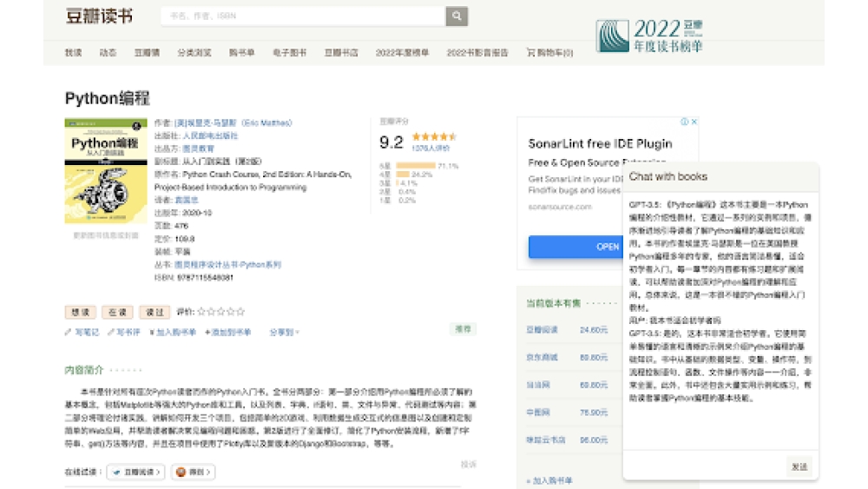Click the blue OPEN ad button
The width and height of the screenshot is (868, 489).
coord(575,247)
